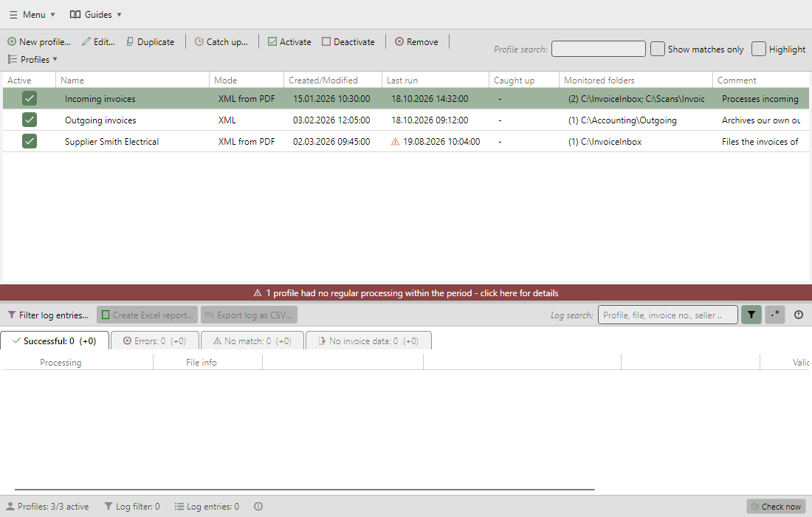Click the Files the invoices of comment
This screenshot has height=517, width=812.
coord(760,141)
